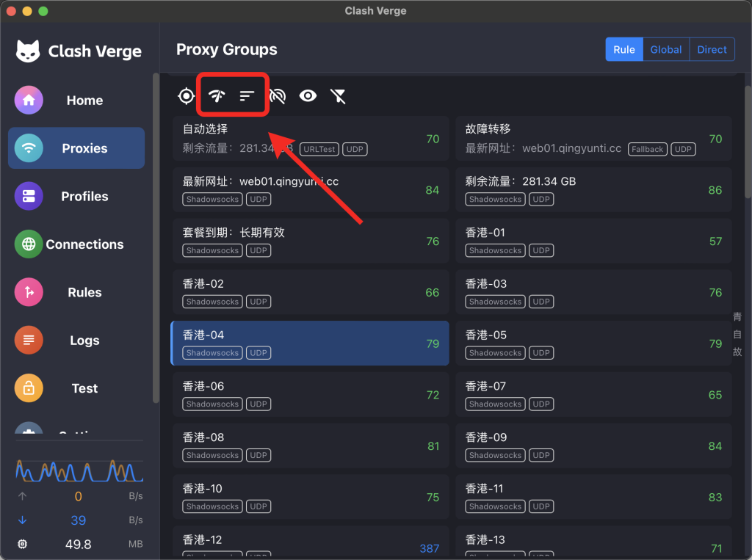Switch to Global proxy mode
The height and width of the screenshot is (560, 752).
[665, 49]
